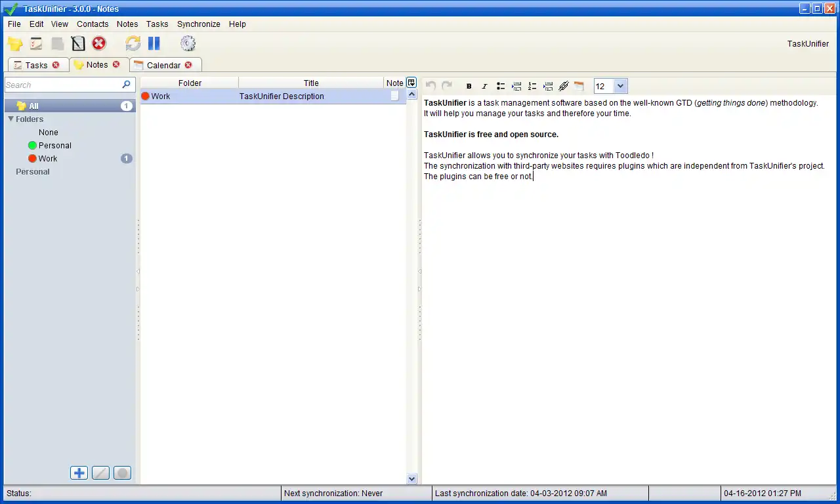Click the calendar date icon in editor toolbar

[x=579, y=86]
